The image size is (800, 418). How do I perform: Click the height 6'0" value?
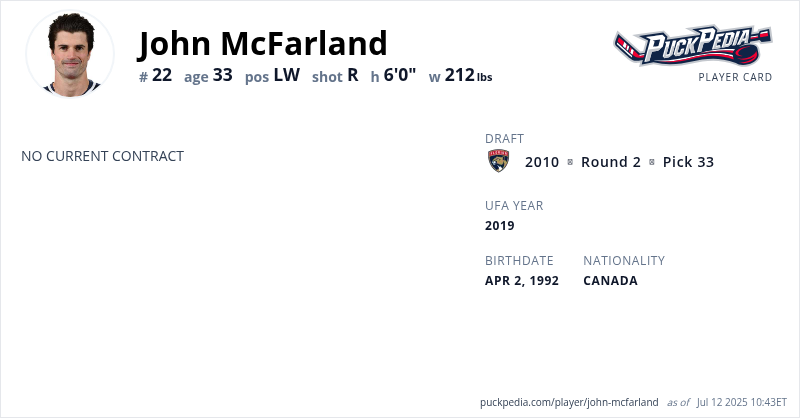point(400,75)
